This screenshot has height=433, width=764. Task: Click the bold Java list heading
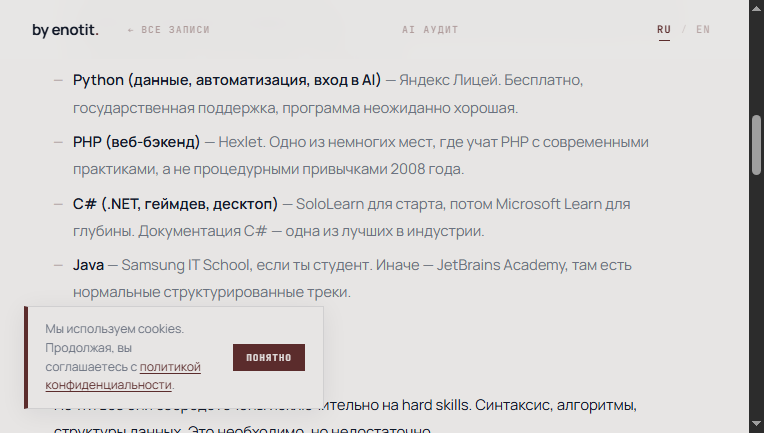click(88, 265)
